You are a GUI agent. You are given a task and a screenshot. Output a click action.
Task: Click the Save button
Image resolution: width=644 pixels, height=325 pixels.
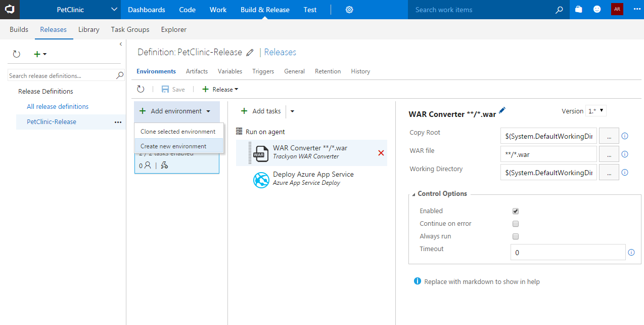tap(173, 90)
